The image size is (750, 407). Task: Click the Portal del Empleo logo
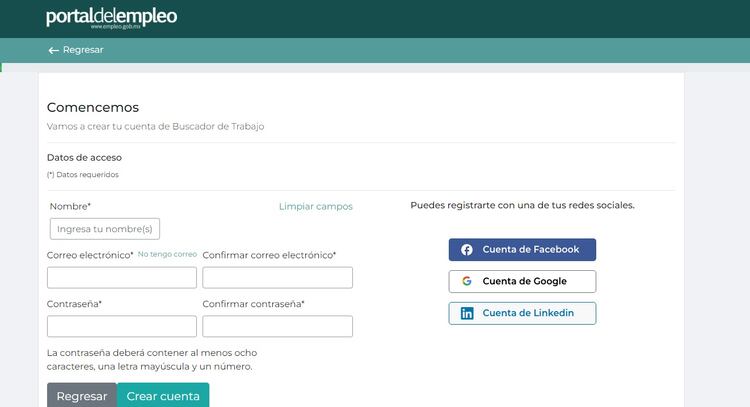[111, 17]
